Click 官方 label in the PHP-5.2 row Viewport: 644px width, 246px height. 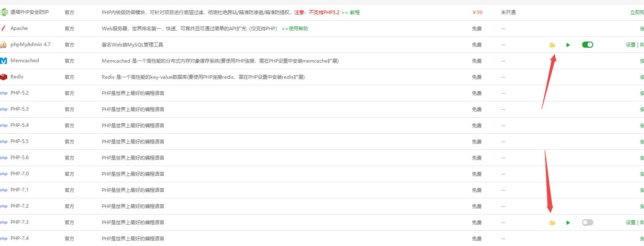(69, 93)
